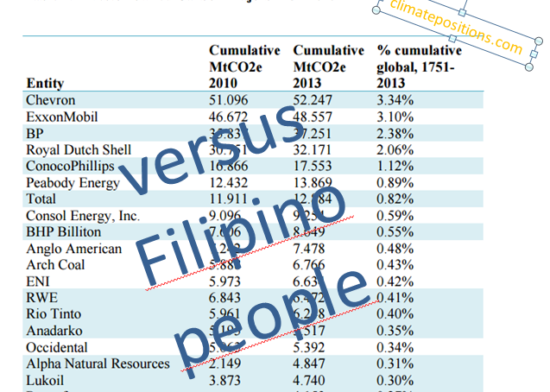This screenshot has width=550, height=392.
Task: Click the 3.10% cell for ExxonMobil
Action: (x=395, y=117)
